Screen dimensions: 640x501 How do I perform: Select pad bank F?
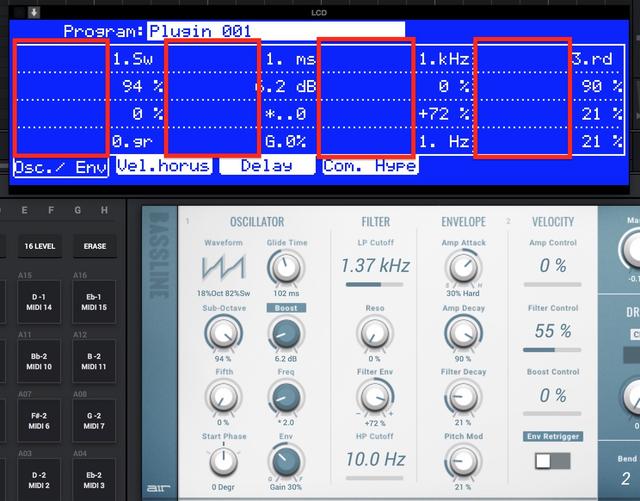tap(51, 210)
